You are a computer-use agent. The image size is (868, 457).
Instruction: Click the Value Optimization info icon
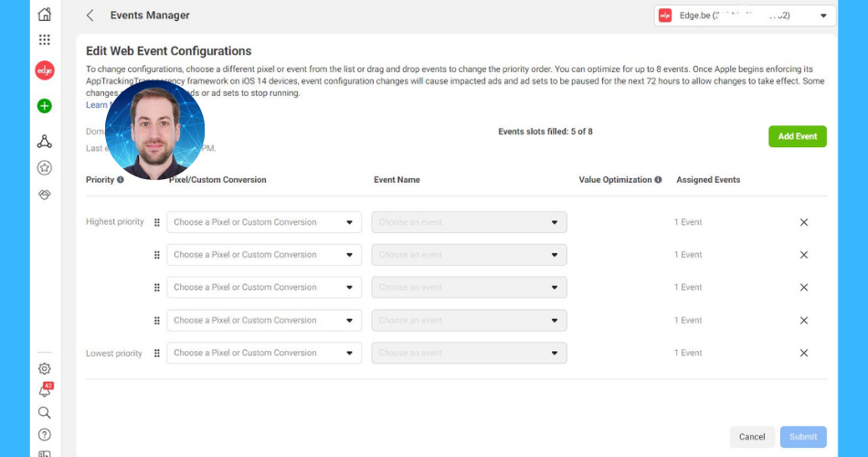click(658, 180)
